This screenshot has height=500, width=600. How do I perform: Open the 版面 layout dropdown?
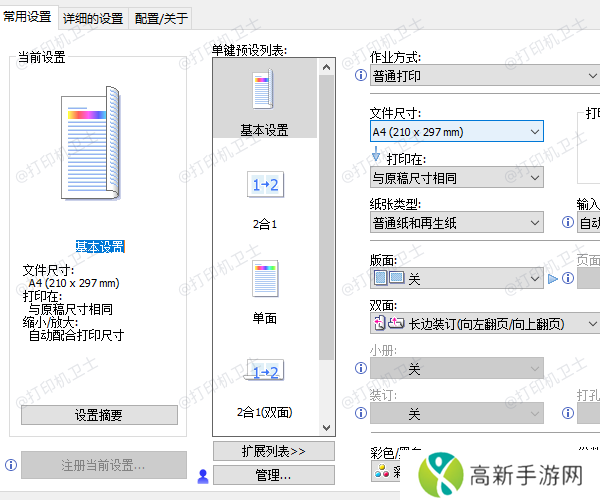click(x=457, y=278)
